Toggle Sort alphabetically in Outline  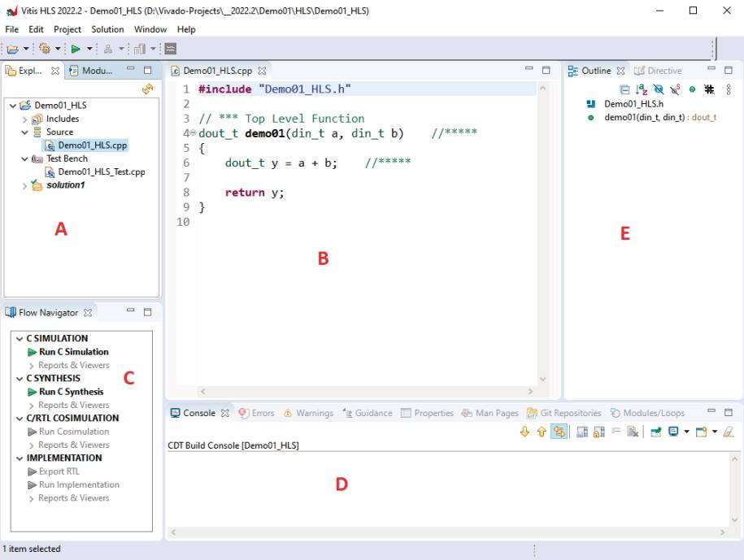[x=641, y=89]
